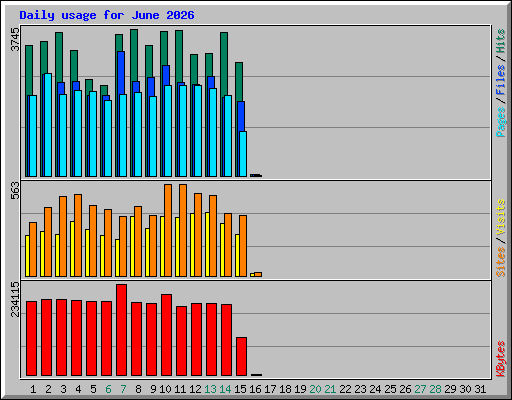Click the KBytes legend label
512x400 pixels.
pos(500,359)
